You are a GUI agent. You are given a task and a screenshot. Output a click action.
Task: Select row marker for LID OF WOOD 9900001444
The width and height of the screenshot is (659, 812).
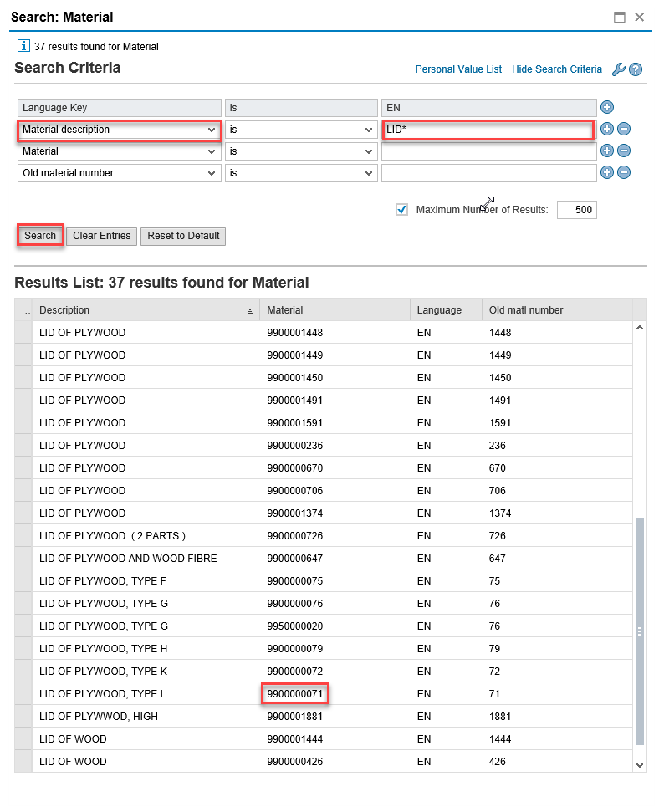coord(23,739)
